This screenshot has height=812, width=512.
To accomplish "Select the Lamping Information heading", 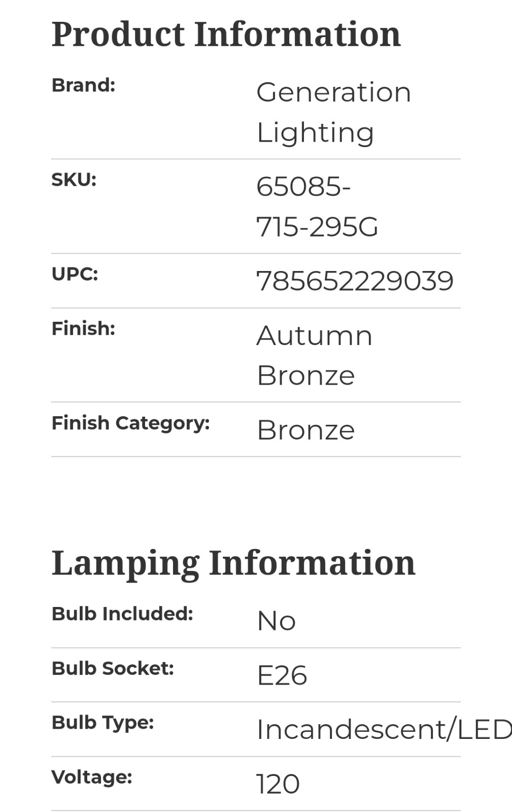I will tap(233, 563).
